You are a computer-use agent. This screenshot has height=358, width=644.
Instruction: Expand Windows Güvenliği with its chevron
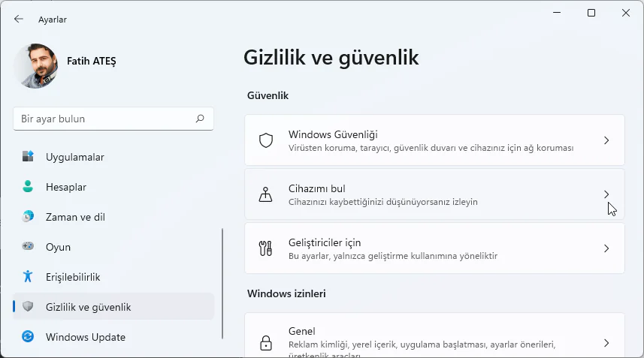tap(606, 140)
